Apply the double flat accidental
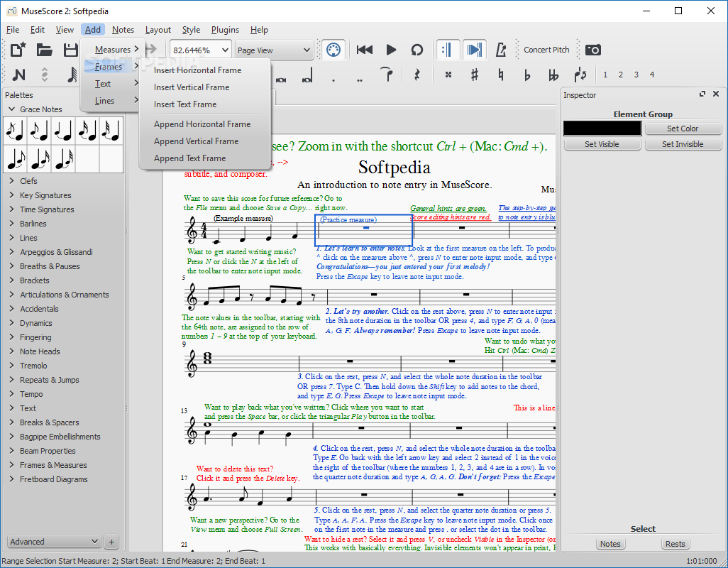Screen dimensions: 728x568 point(553,75)
